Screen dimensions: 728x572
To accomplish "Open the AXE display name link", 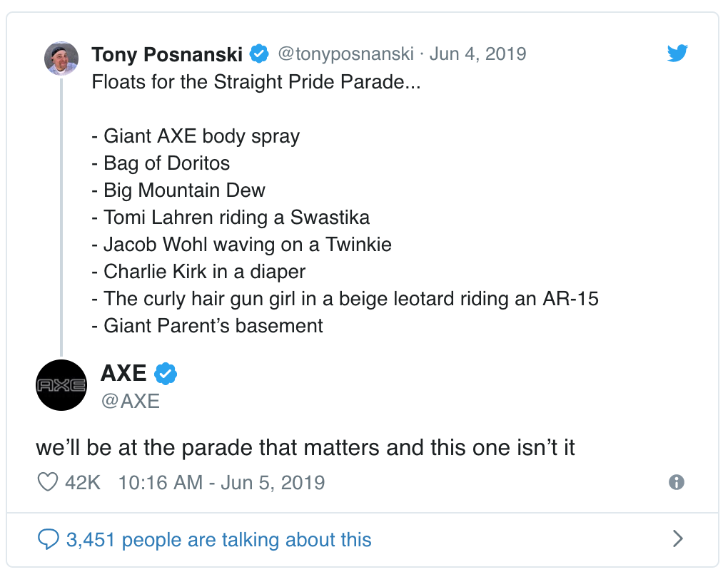I will (123, 373).
